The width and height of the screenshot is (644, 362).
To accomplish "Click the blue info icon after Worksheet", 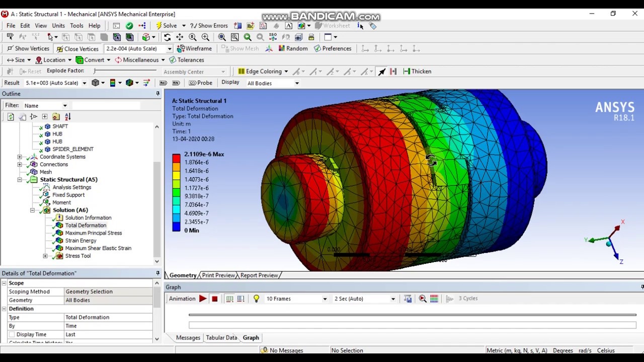I will click(360, 26).
